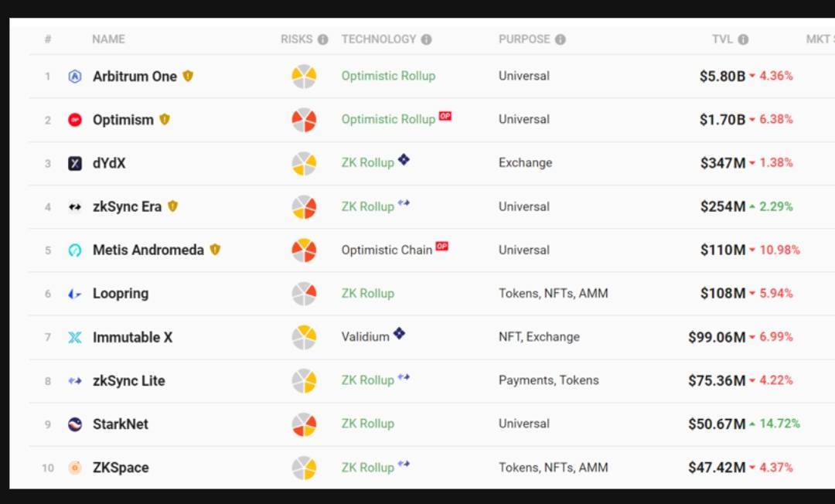Click the Arbitrum One logo icon
Viewport: 835px width, 504px height.
pos(75,77)
